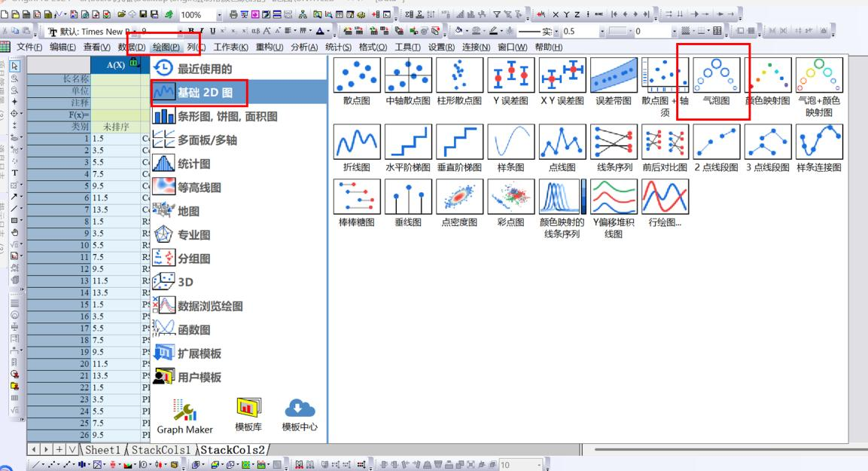
Task: Open the 统计图 category
Action: pos(238,164)
